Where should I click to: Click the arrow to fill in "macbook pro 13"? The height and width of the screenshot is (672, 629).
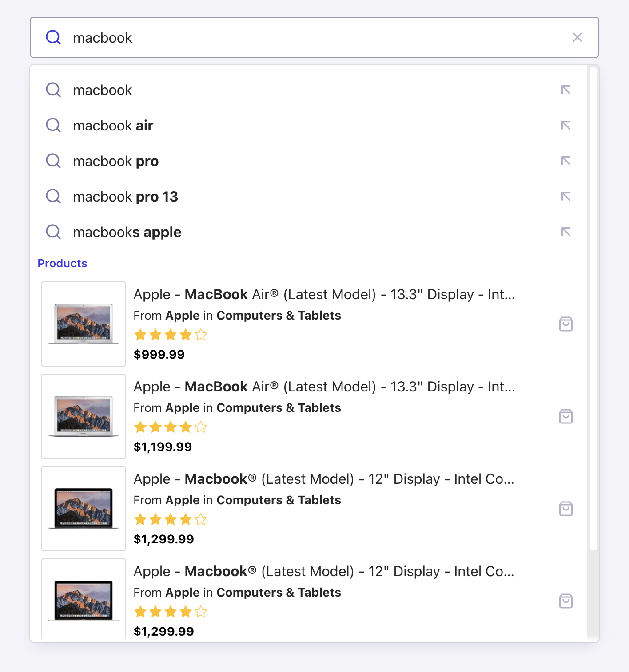[565, 196]
